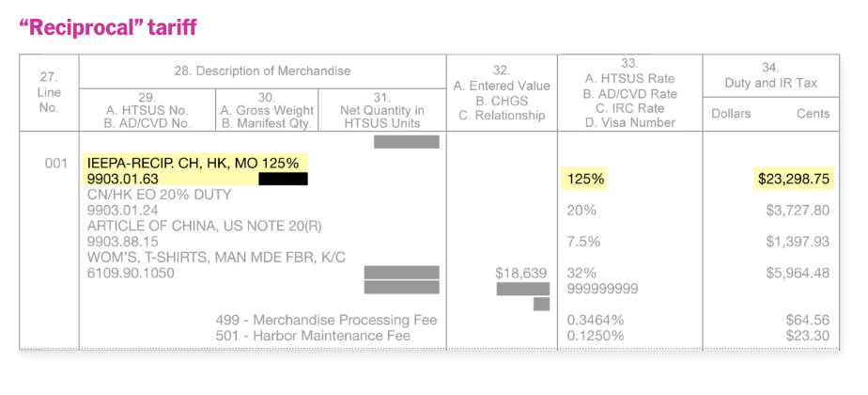The height and width of the screenshot is (395, 868).
Task: Click the Description of Merchandise column header
Action: [x=262, y=71]
